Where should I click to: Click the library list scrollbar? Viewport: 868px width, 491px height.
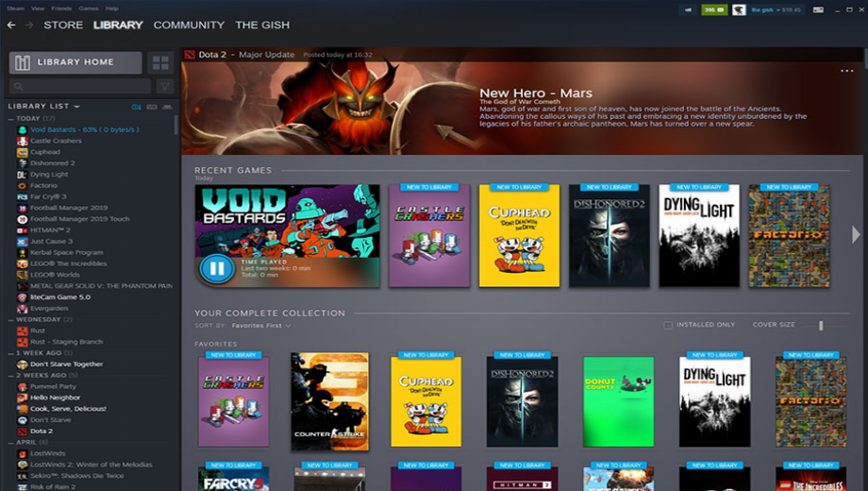[176, 126]
